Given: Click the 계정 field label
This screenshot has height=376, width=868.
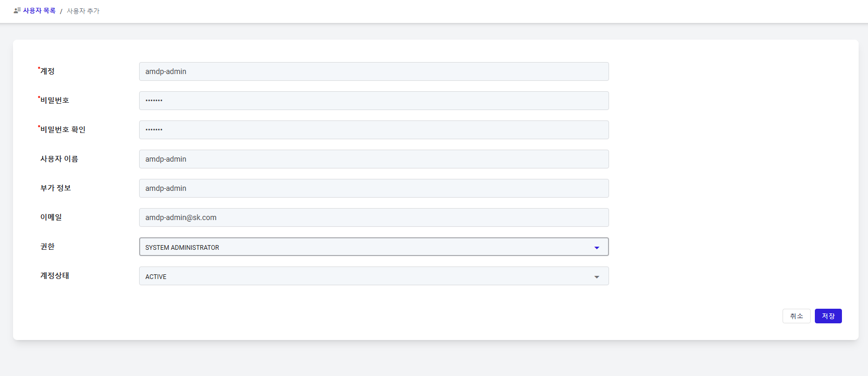Looking at the screenshot, I should [x=47, y=71].
